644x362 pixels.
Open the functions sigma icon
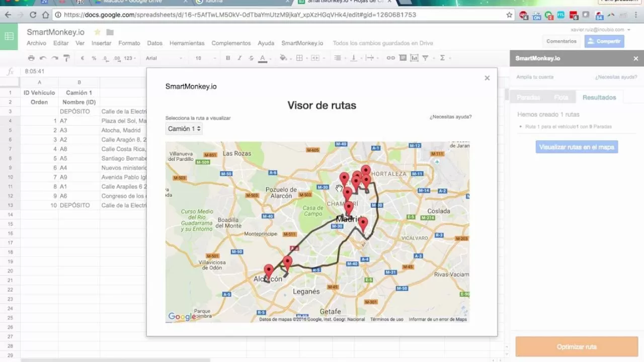pos(442,58)
